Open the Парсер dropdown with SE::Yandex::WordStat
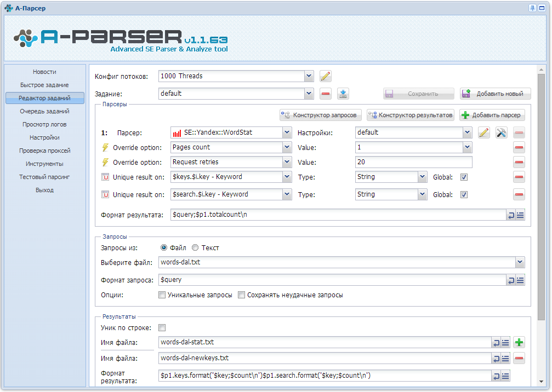Screen dimensions: 552x392 [287, 132]
